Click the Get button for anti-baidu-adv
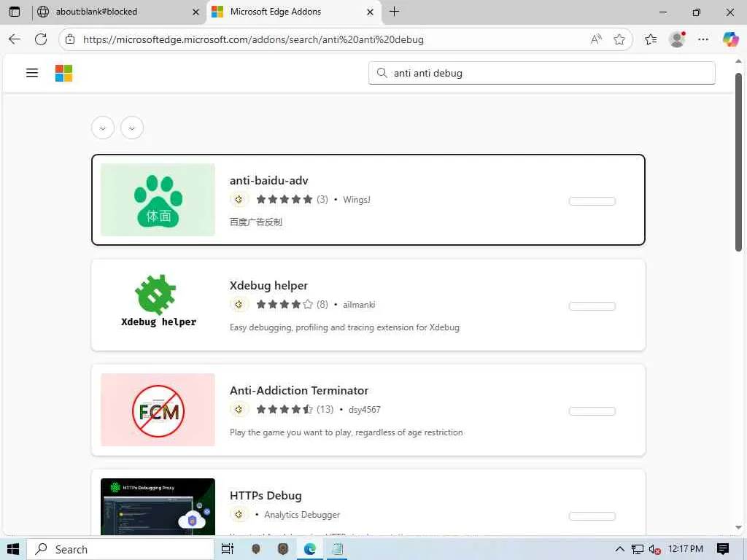The width and height of the screenshot is (747, 560). [592, 201]
